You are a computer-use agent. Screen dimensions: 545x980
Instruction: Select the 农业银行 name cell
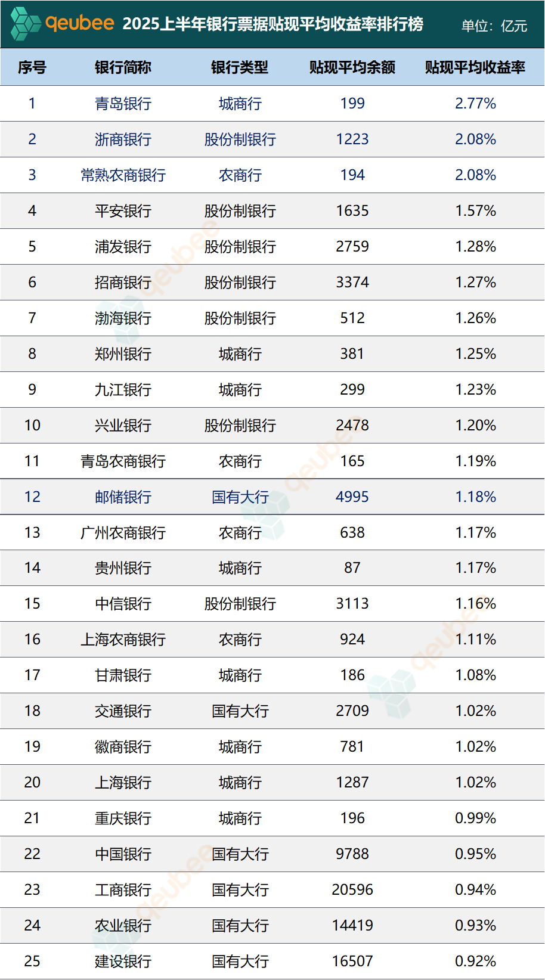point(123,926)
